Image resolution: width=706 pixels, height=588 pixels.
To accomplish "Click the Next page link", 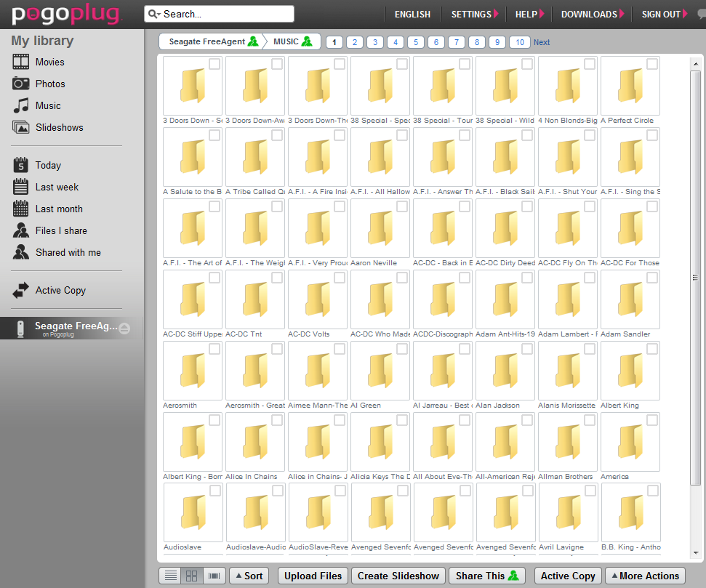I will (x=542, y=42).
